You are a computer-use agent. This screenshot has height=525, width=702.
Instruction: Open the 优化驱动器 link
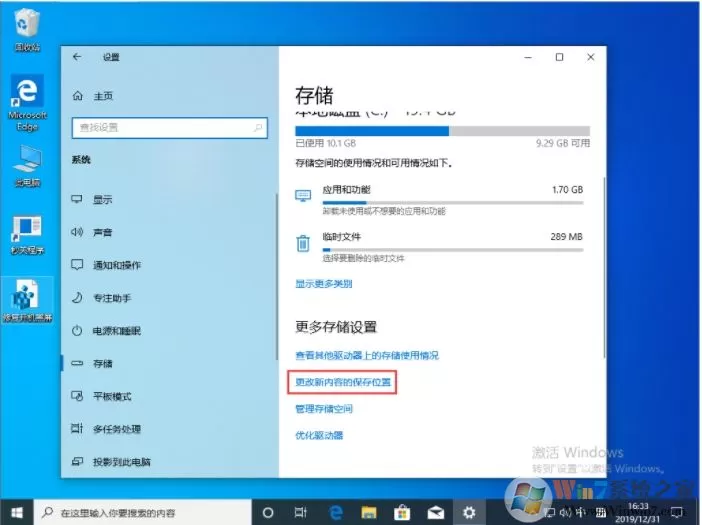pyautogui.click(x=319, y=435)
